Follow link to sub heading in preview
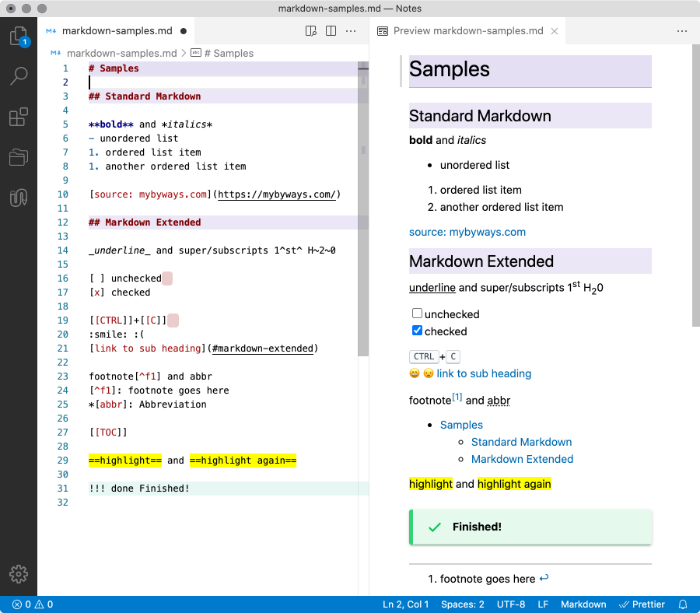The image size is (700, 613). [x=484, y=373]
